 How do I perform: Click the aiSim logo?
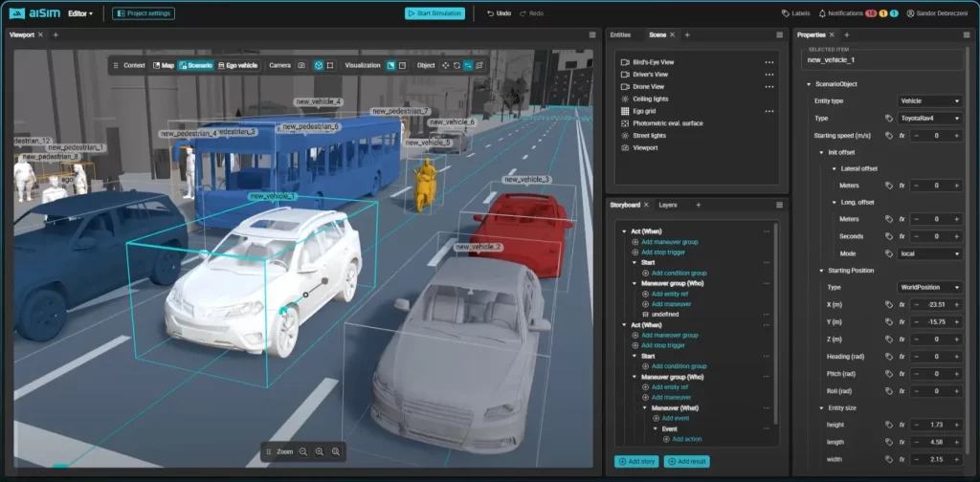(35, 13)
